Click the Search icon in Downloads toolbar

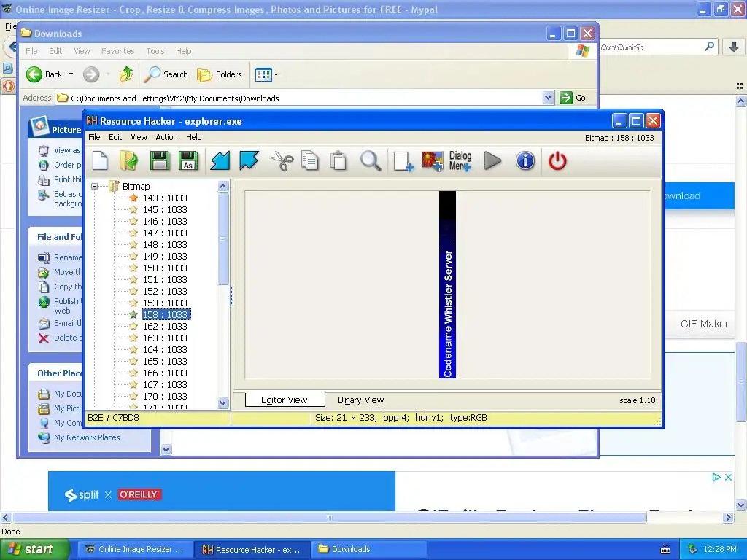click(x=166, y=74)
